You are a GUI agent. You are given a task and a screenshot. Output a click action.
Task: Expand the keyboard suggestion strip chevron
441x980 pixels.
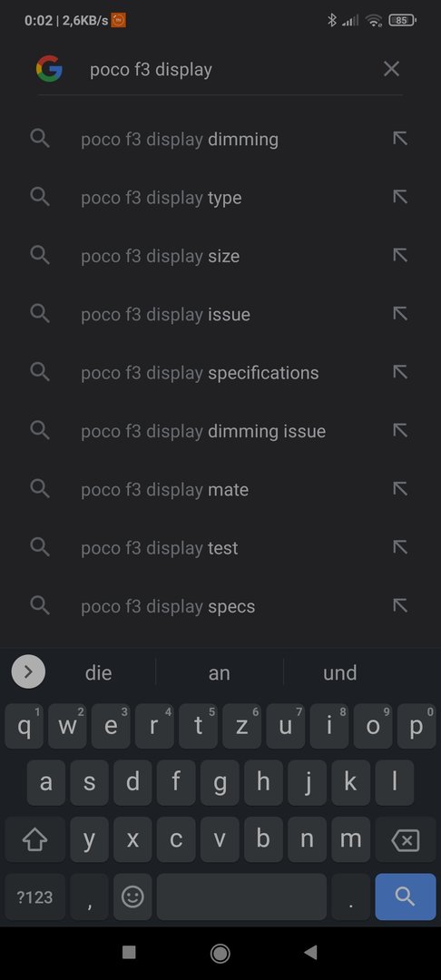point(28,671)
